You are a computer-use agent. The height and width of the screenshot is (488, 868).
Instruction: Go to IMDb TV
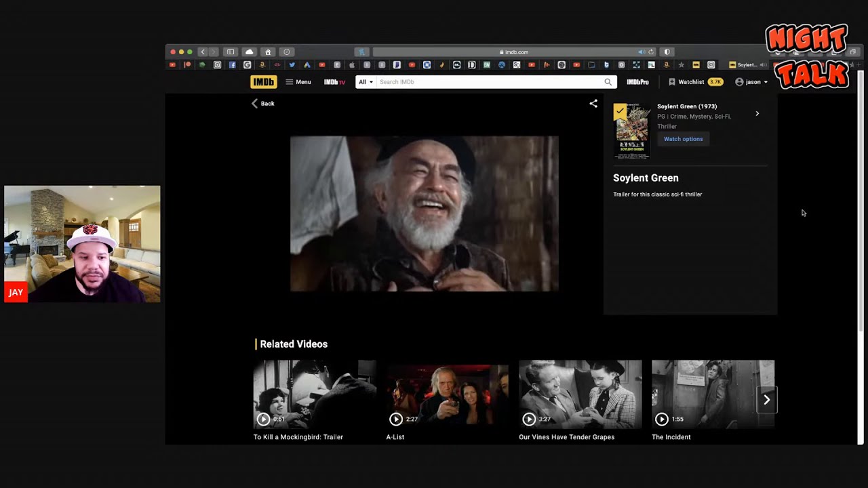point(334,82)
